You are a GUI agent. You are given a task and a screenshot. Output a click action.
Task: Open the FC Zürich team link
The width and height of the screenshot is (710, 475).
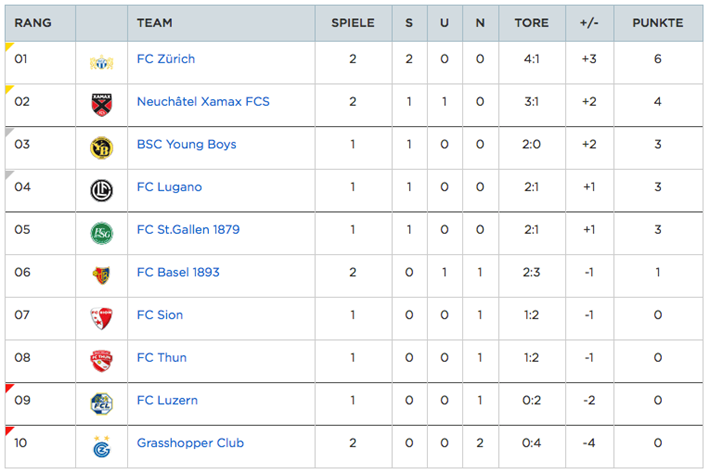point(166,59)
